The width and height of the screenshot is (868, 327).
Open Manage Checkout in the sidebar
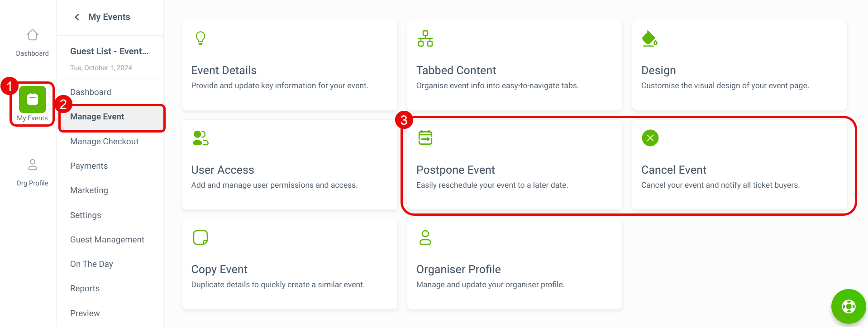point(104,142)
